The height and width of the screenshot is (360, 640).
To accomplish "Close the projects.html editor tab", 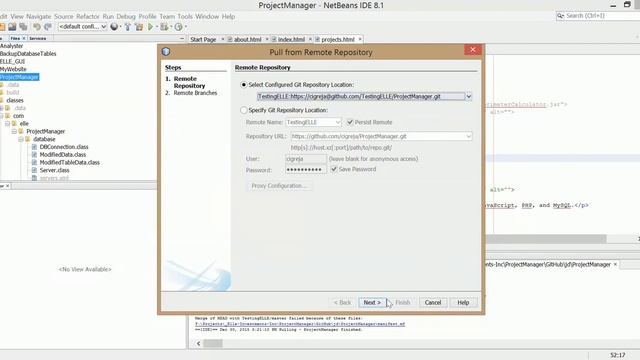I will point(360,39).
